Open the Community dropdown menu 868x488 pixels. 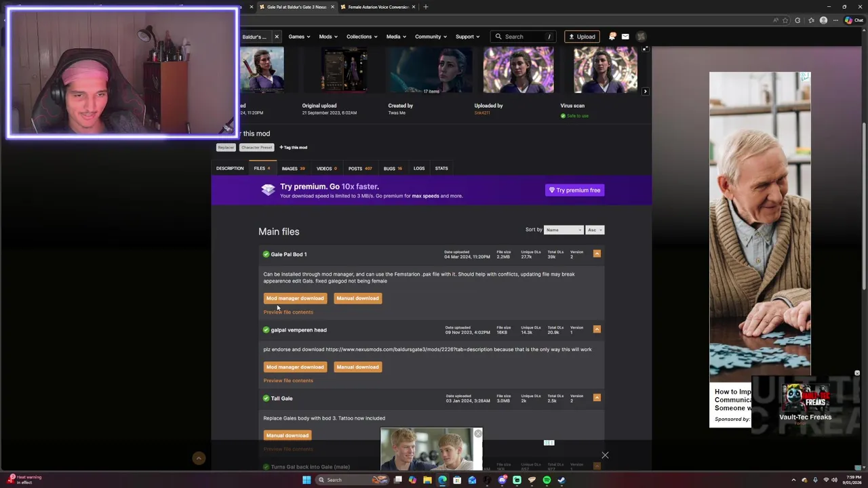pos(431,37)
